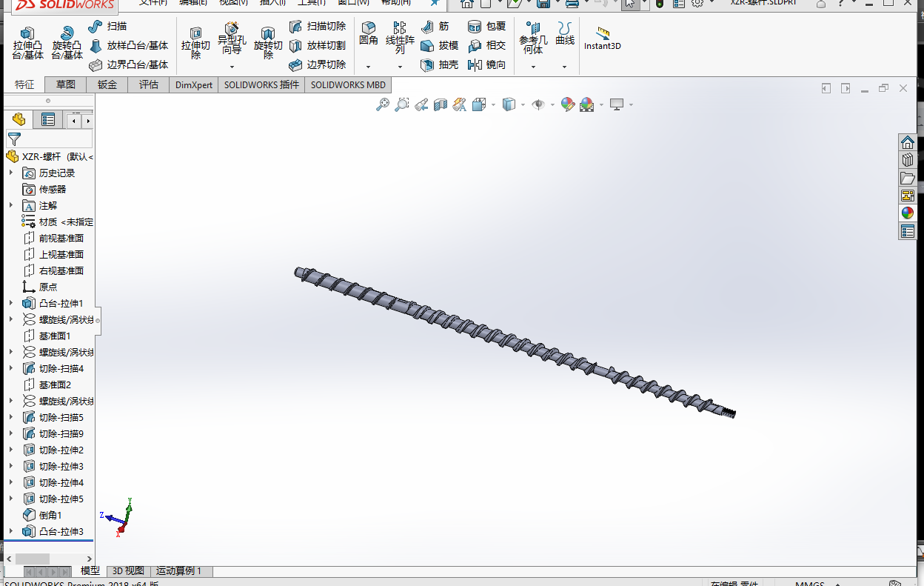This screenshot has width=924, height=586.
Task: Click the feature tree filter icon
Action: coord(14,139)
